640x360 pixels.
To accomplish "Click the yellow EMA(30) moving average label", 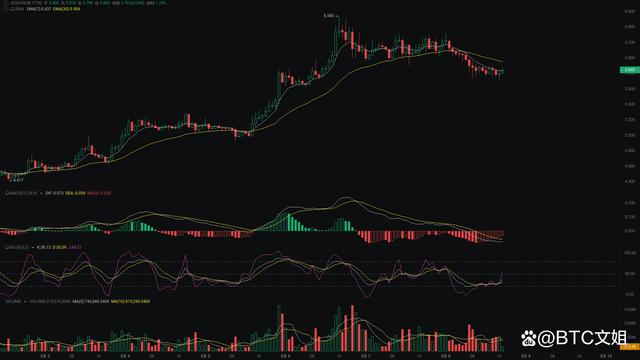I will point(67,9).
